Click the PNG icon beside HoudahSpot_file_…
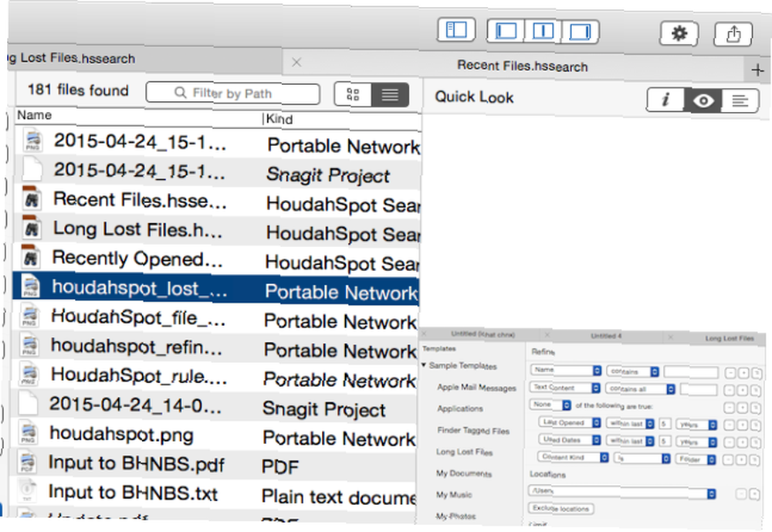Viewport: 772px width, 532px height. pos(29,315)
